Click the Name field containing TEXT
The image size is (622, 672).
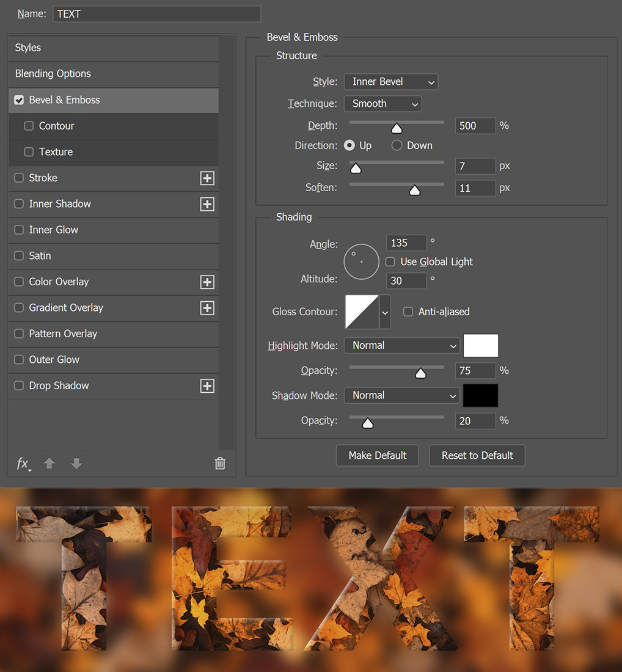tap(156, 13)
